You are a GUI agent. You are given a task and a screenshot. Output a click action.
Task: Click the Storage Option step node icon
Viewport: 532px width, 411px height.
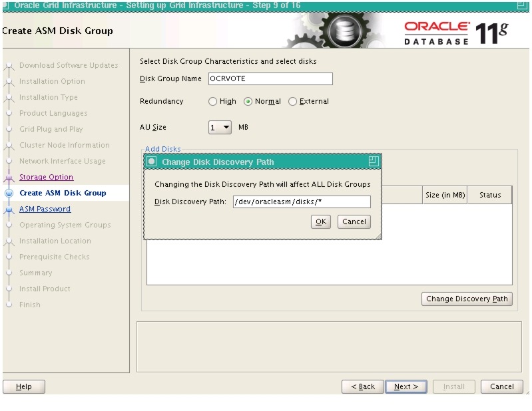[9, 177]
